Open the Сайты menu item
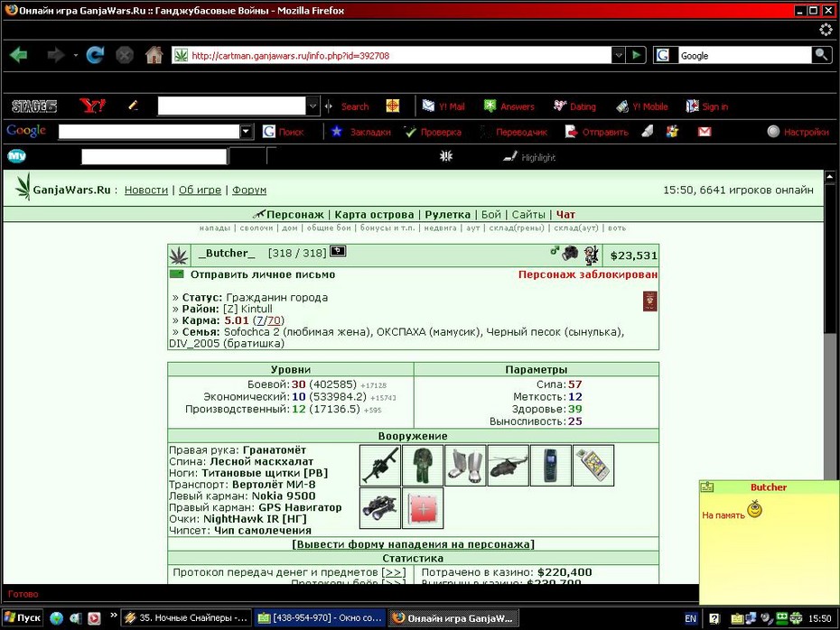 [x=528, y=215]
